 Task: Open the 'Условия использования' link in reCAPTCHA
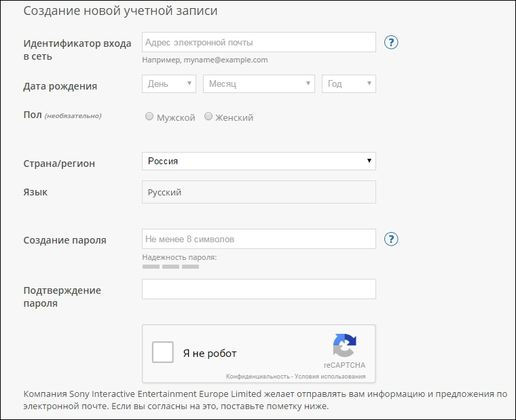point(331,377)
